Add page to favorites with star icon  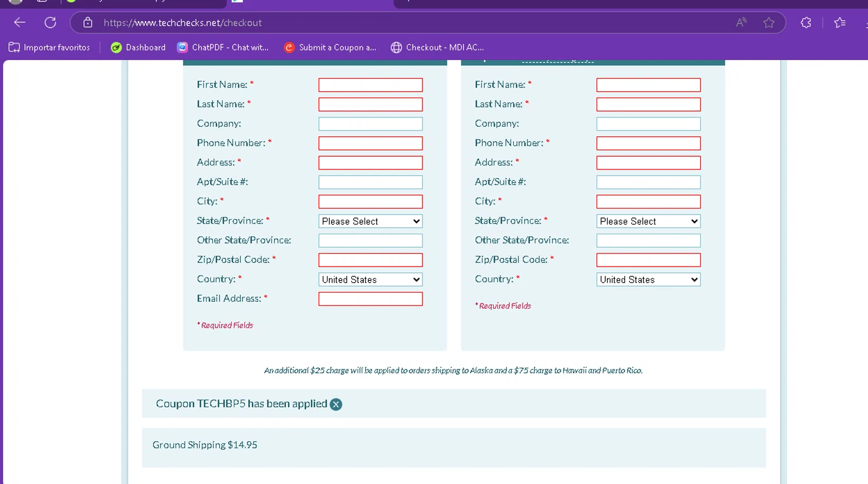[768, 23]
